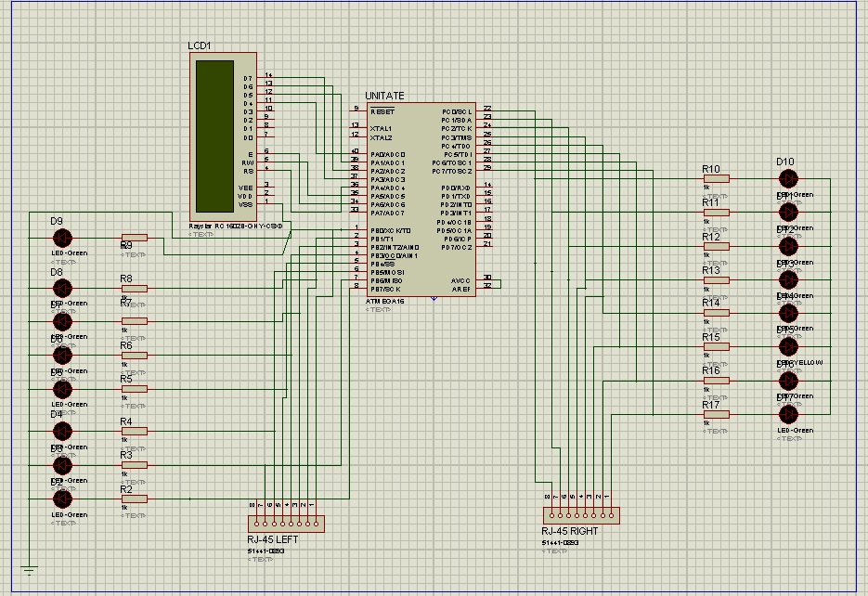Select resistor R14 symbol

click(717, 313)
